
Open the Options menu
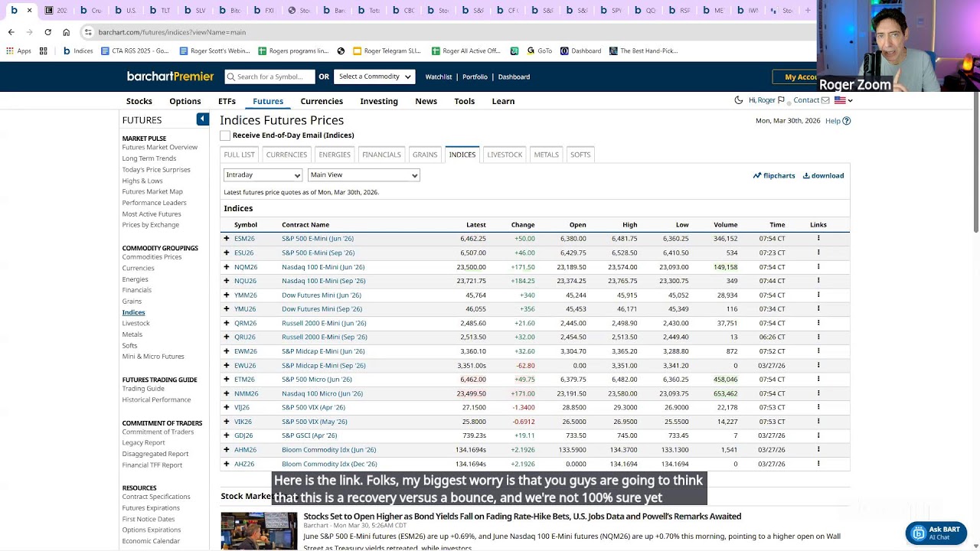(x=185, y=101)
